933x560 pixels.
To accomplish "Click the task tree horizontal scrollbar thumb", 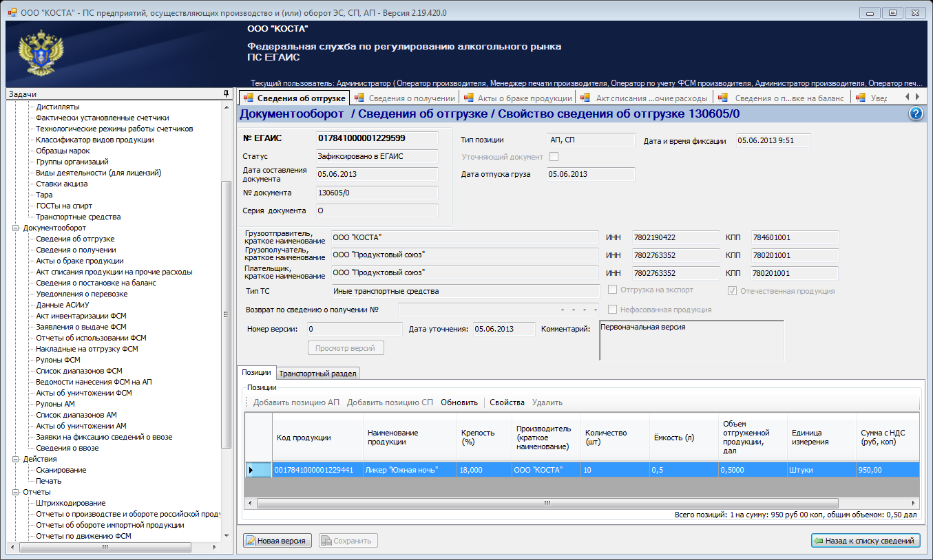I will 105,548.
